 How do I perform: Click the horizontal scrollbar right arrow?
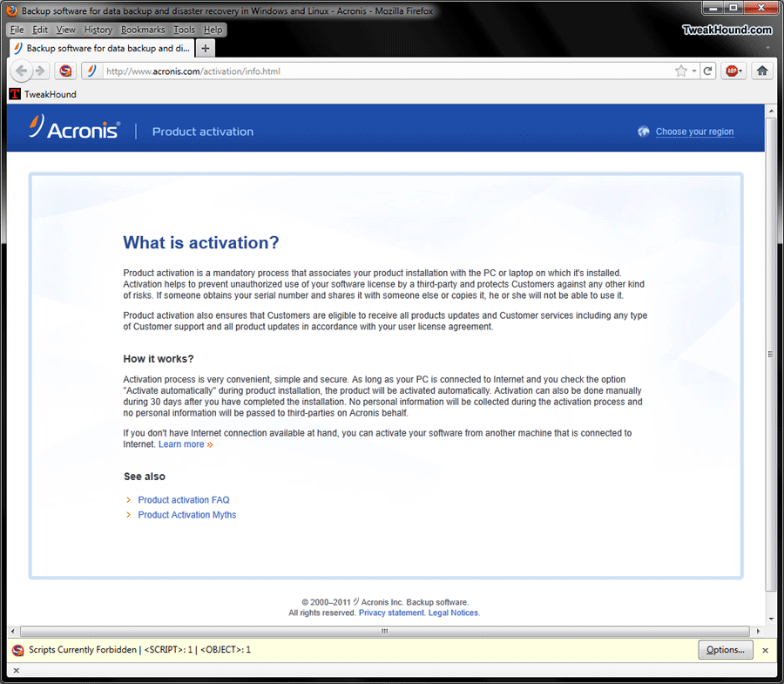click(x=759, y=631)
